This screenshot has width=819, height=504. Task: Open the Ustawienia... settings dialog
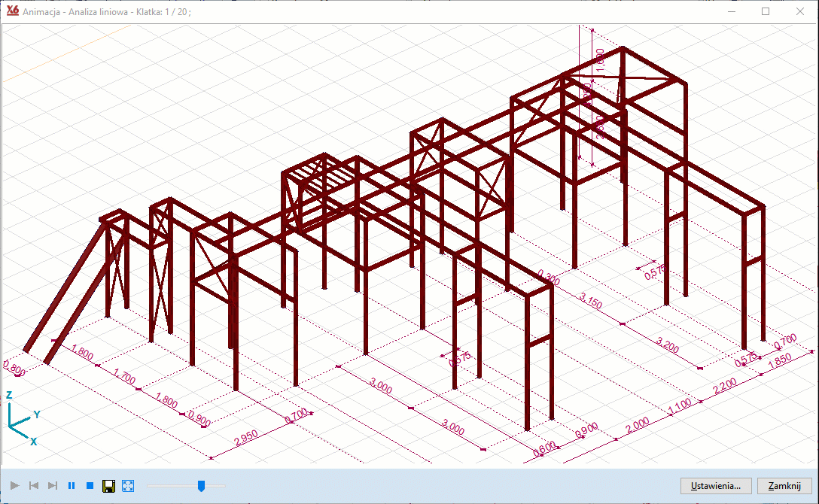716,486
